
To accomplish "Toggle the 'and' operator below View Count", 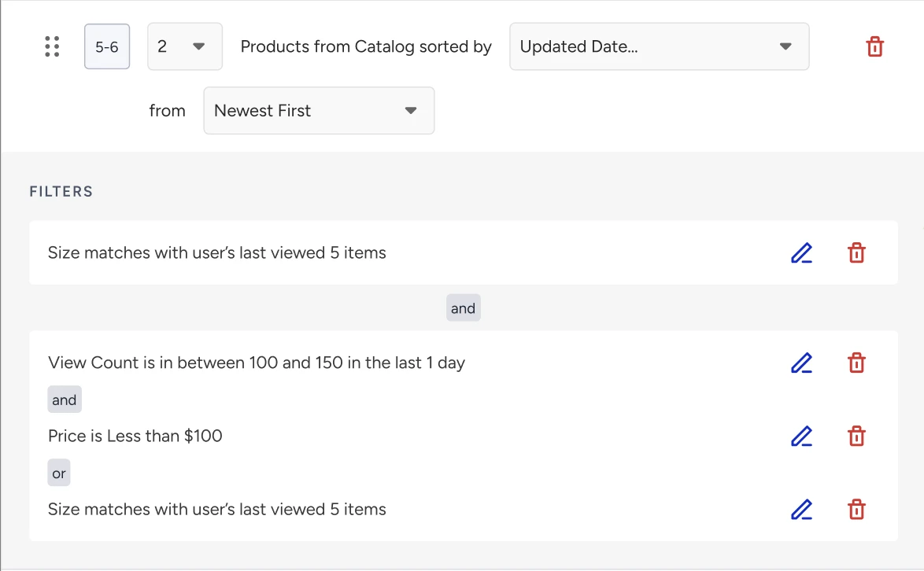I will click(x=65, y=400).
